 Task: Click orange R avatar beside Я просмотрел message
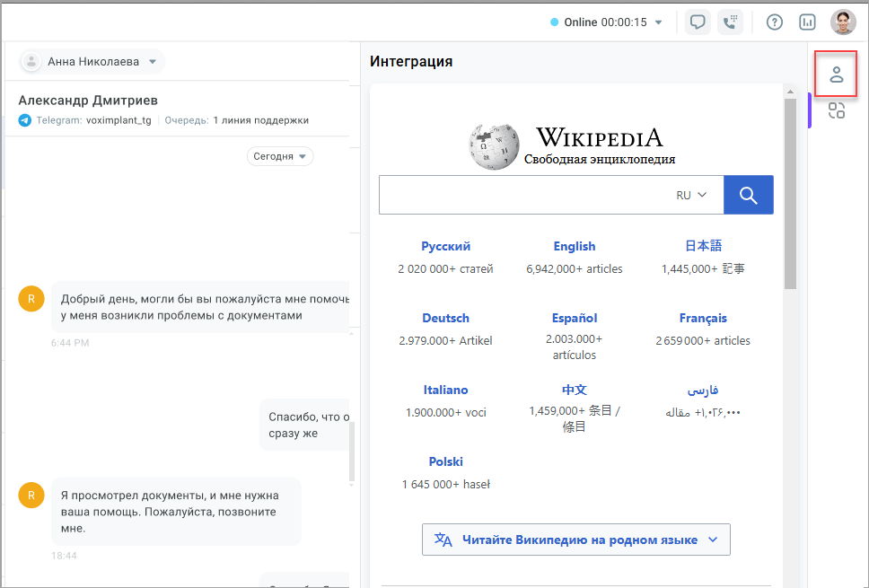[x=31, y=495]
